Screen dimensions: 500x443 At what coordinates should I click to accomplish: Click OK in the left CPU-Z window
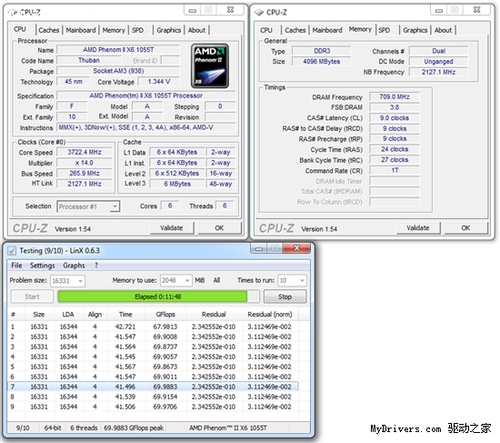pos(219,228)
